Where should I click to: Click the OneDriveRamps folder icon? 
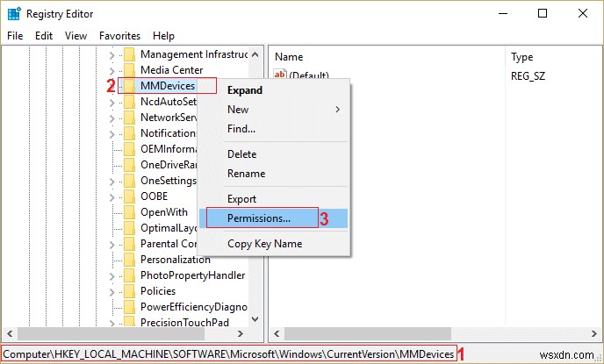[x=129, y=165]
